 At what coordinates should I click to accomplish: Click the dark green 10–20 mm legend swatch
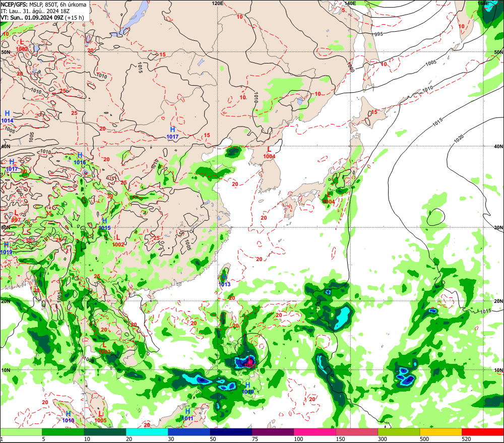105,432
